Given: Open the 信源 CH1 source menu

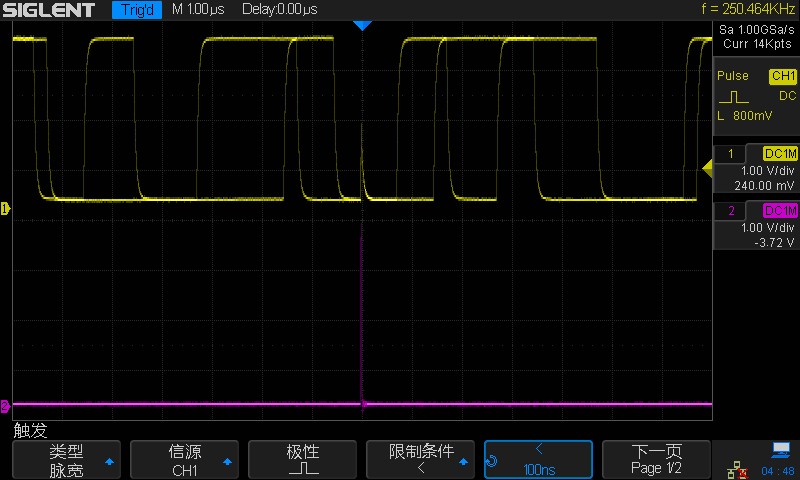Looking at the screenshot, I should (184, 460).
